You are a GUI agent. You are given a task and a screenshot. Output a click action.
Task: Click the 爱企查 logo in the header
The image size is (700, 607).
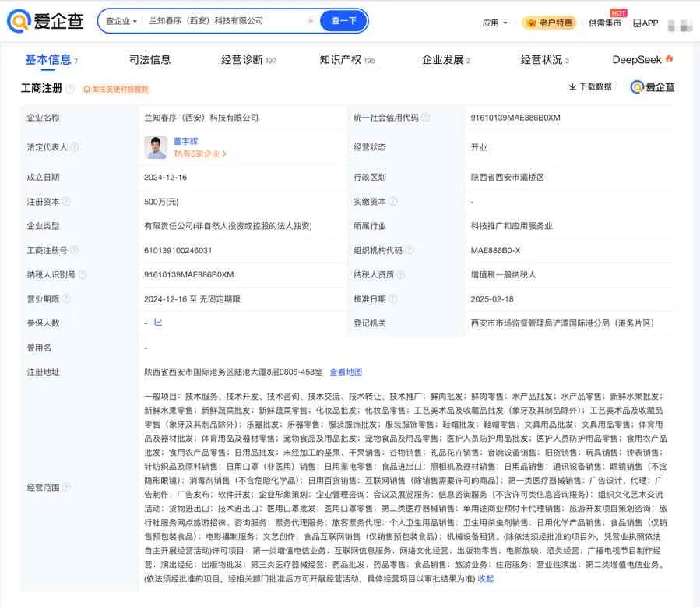point(47,22)
